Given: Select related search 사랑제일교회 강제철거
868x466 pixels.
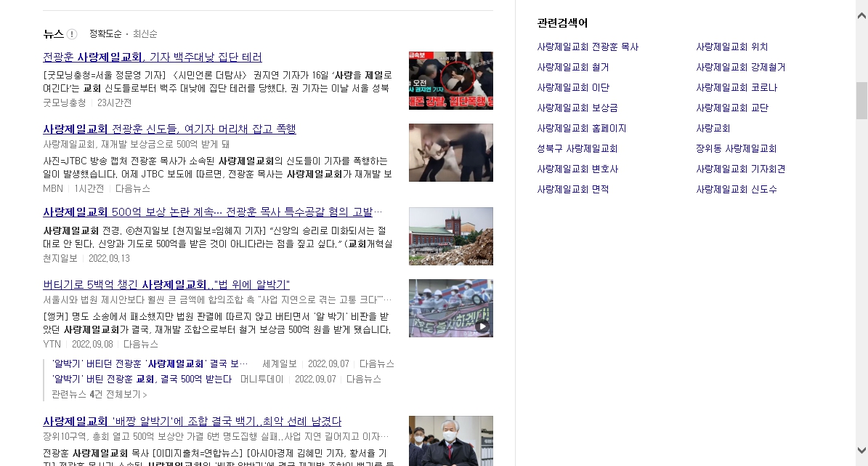Looking at the screenshot, I should pos(740,68).
